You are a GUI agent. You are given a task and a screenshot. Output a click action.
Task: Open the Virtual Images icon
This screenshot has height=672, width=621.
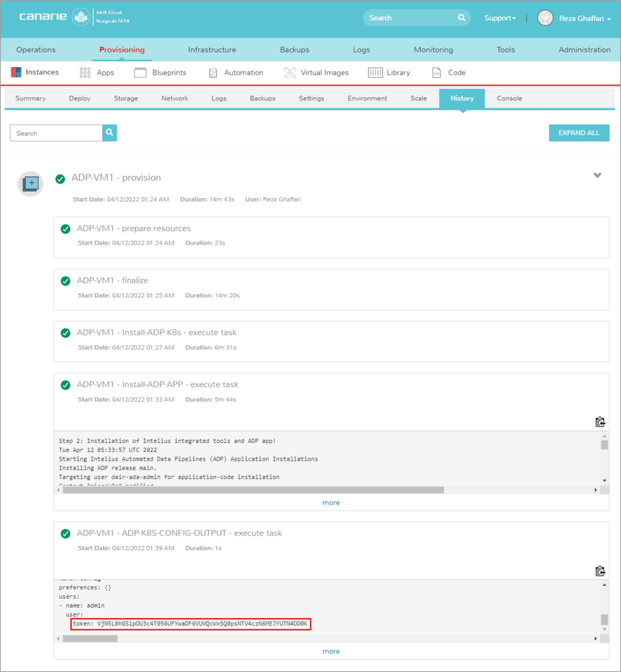[x=290, y=73]
